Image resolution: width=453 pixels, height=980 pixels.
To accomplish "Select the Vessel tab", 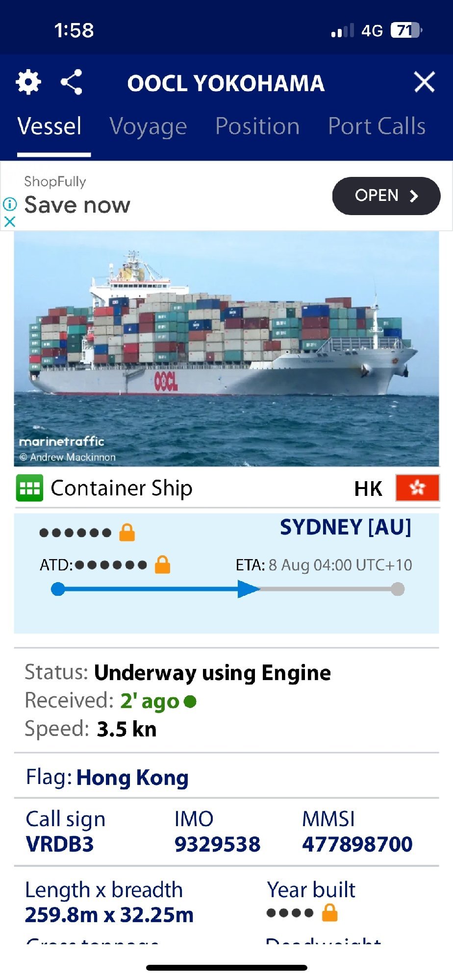I will tap(50, 126).
